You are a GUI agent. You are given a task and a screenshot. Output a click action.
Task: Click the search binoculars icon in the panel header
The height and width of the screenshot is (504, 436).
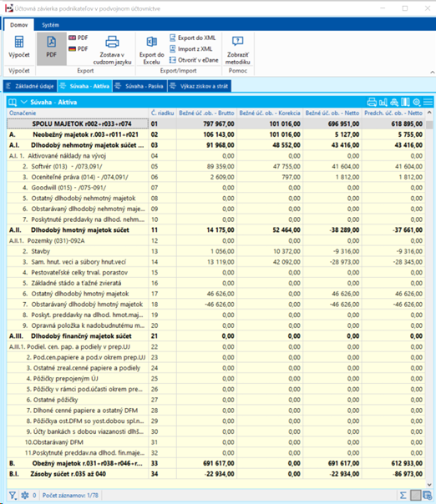(x=394, y=102)
